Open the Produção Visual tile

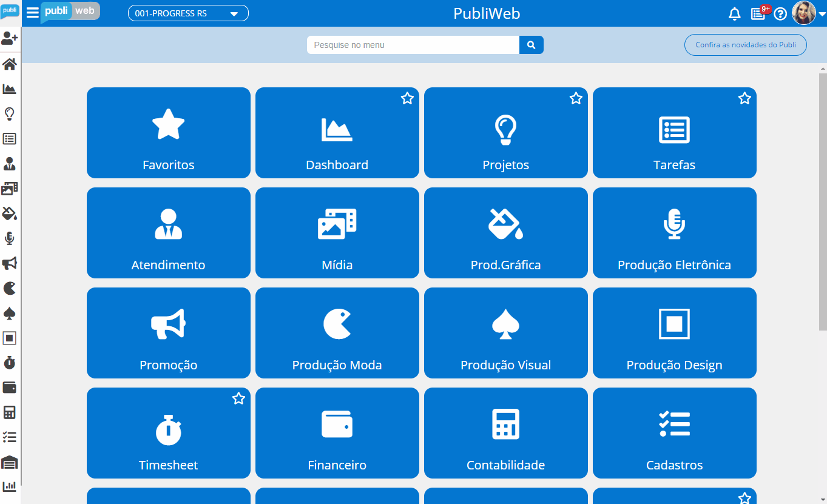(x=506, y=333)
